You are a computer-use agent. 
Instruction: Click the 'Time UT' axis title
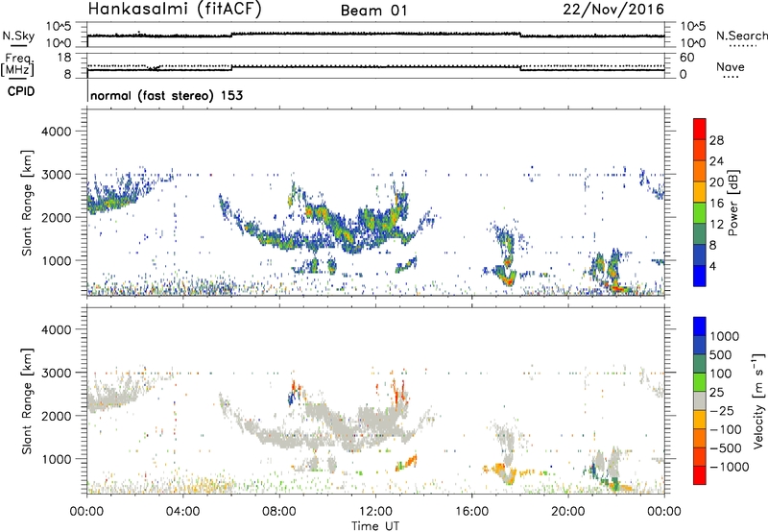[x=375, y=526]
